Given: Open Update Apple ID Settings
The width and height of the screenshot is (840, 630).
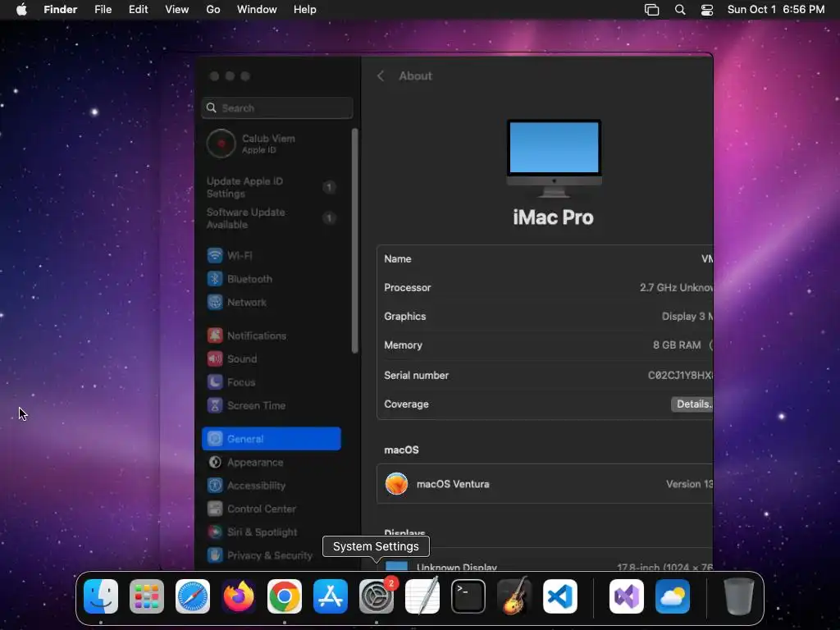Looking at the screenshot, I should pyautogui.click(x=272, y=187).
